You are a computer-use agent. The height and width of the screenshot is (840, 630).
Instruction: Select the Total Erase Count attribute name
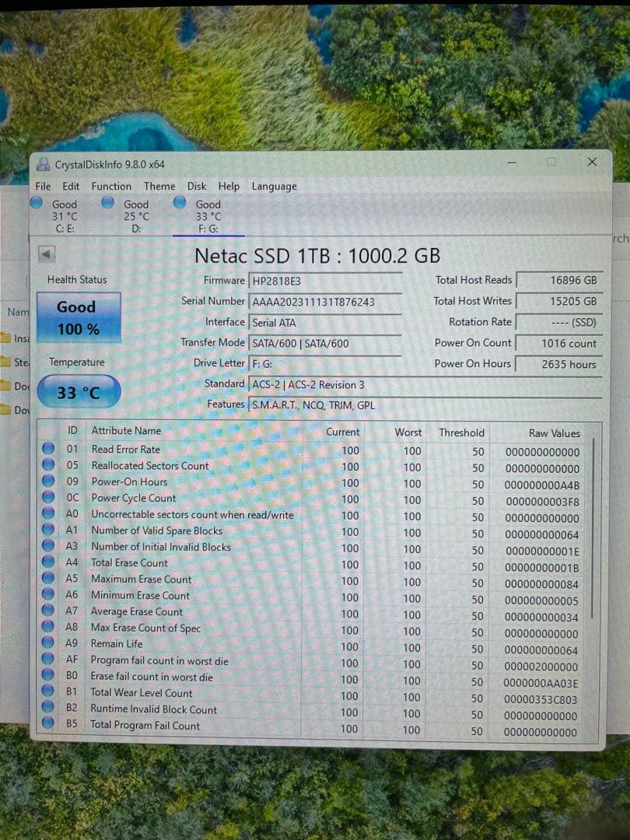click(x=129, y=563)
